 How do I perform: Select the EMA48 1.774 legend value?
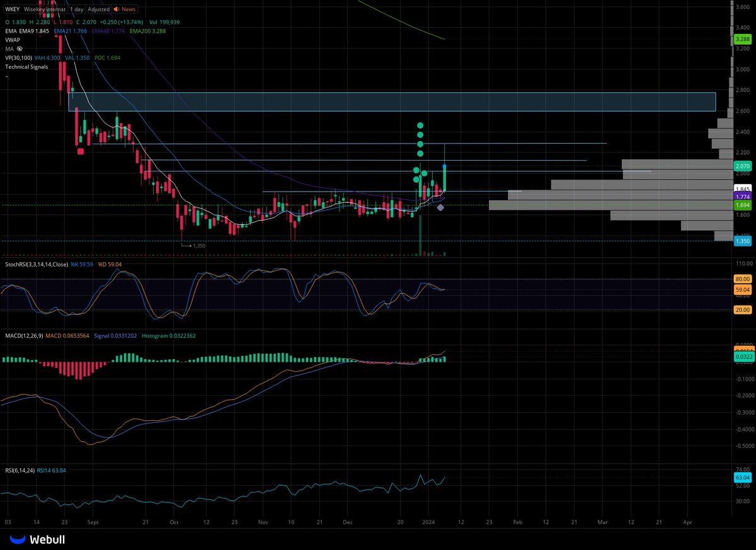click(x=109, y=30)
